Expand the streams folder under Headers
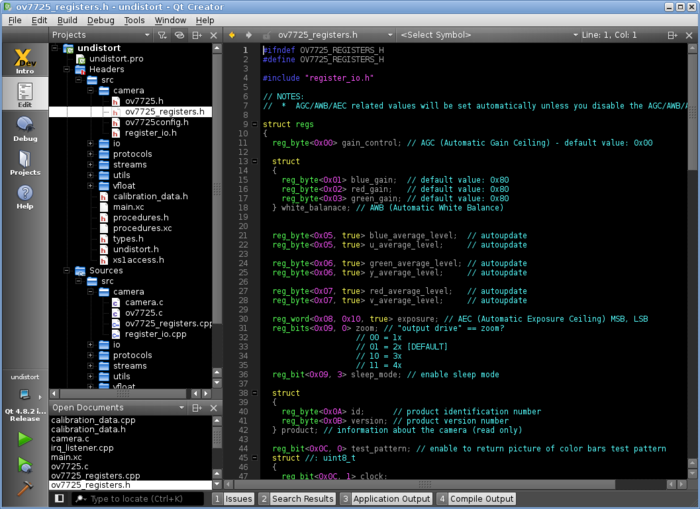Screen dimensions: 700x509 pyautogui.click(x=91, y=165)
